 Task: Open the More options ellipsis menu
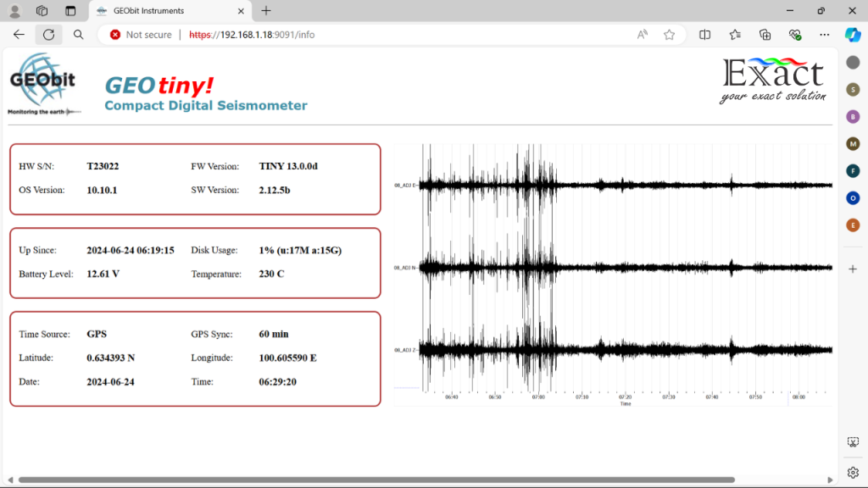824,35
